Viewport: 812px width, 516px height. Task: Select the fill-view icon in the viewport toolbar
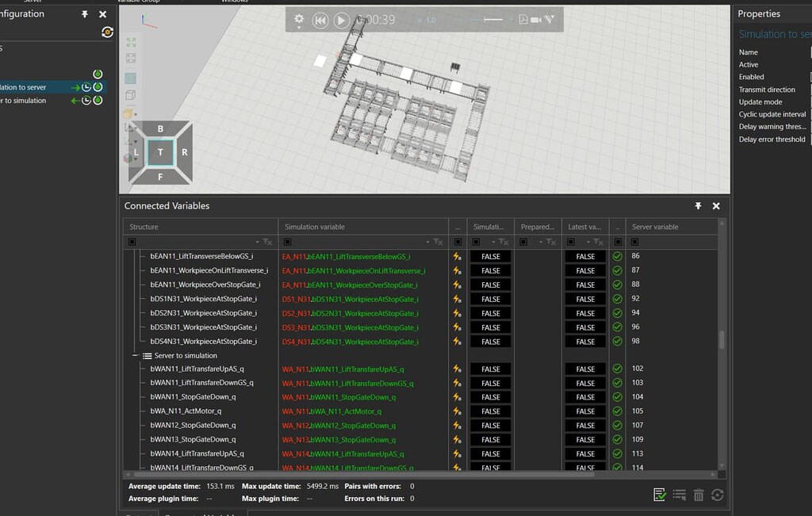coord(131,44)
